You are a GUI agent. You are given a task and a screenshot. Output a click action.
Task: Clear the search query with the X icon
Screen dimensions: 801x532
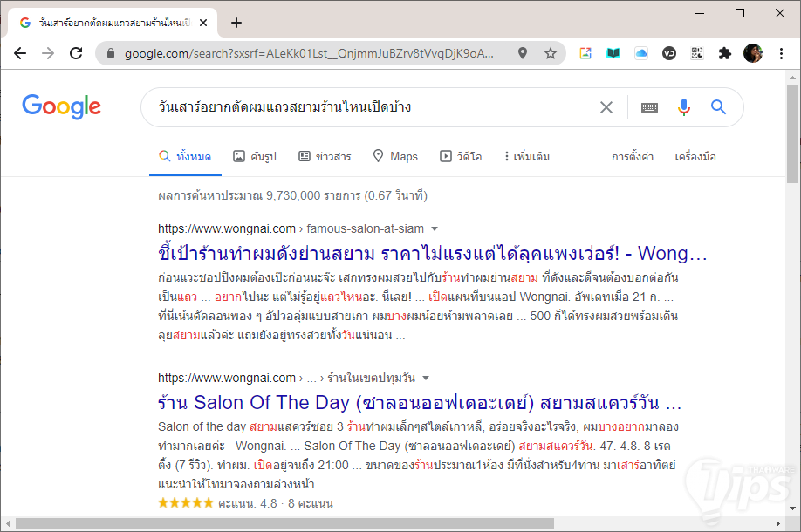point(606,107)
